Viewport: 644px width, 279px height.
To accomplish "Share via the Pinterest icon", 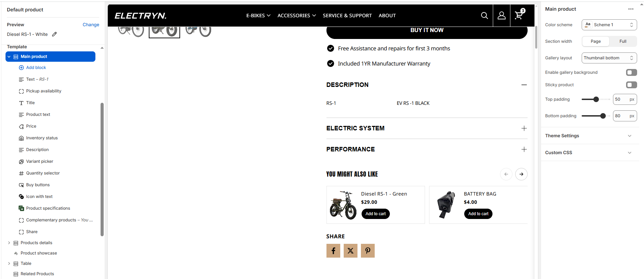I will point(367,251).
